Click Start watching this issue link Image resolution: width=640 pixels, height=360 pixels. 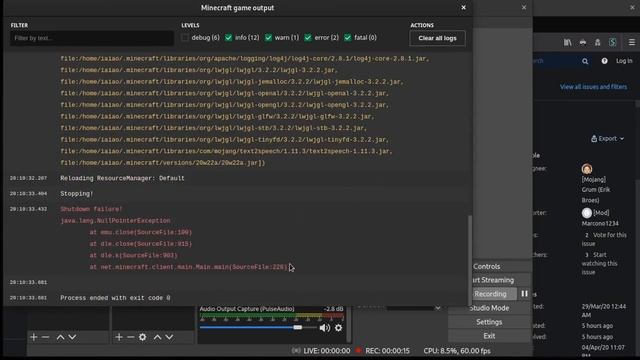[600, 263]
